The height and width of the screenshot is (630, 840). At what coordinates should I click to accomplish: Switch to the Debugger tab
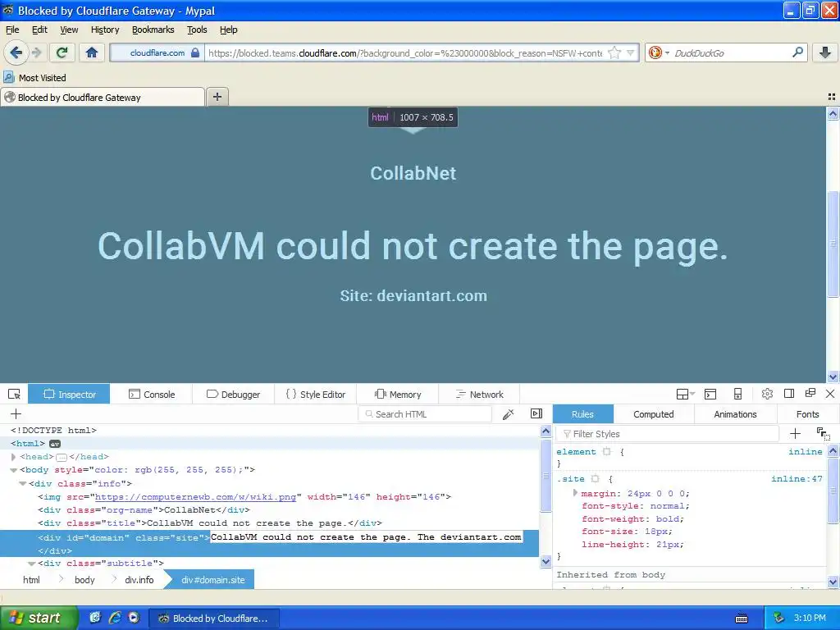(x=233, y=395)
